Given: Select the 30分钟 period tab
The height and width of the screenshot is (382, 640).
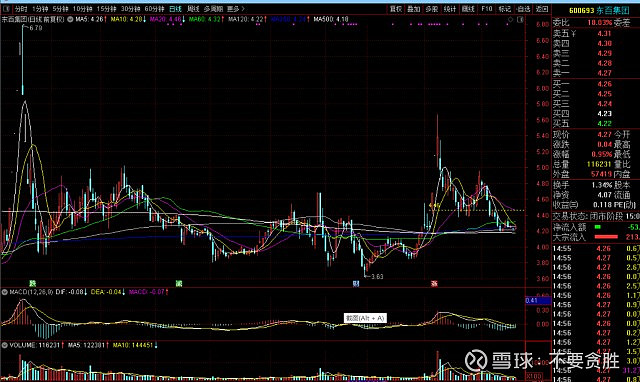Looking at the screenshot, I should tap(130, 9).
